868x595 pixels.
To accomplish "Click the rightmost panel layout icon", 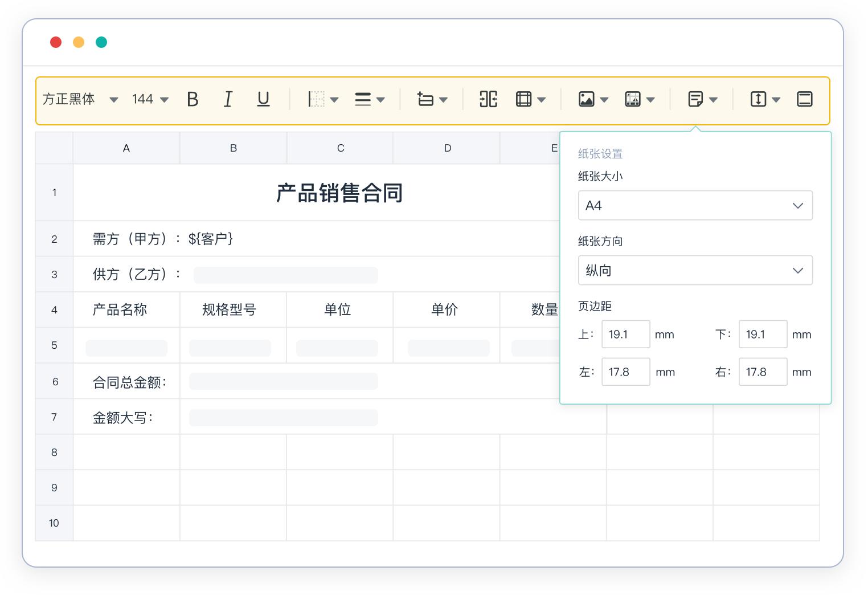I will tap(804, 99).
